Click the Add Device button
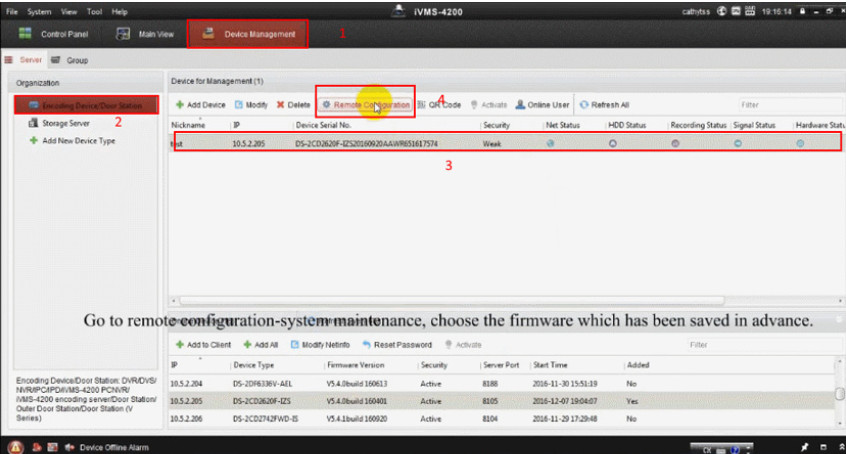The width and height of the screenshot is (846, 454). pos(201,105)
